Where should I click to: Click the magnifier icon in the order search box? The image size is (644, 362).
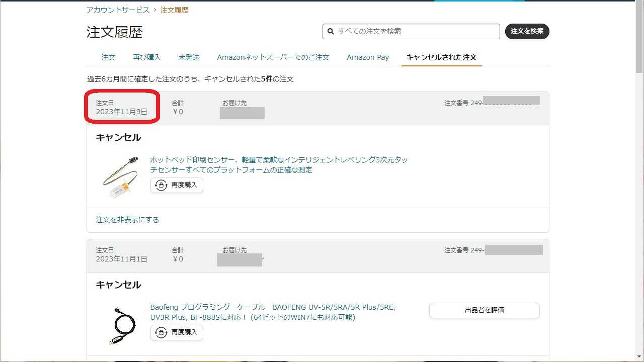coord(331,31)
